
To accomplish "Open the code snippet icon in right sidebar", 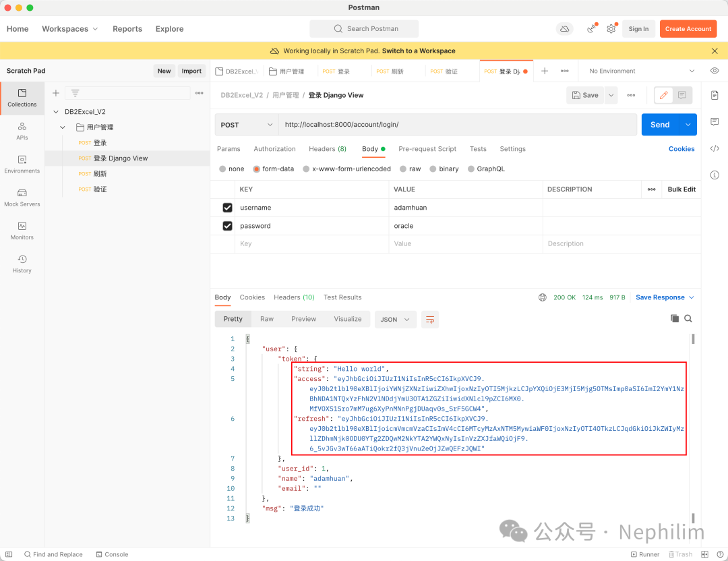I will tap(715, 148).
